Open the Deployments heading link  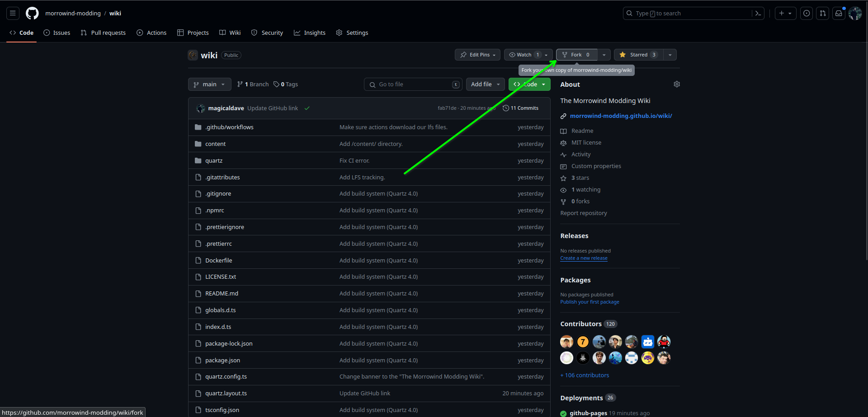tap(588, 398)
